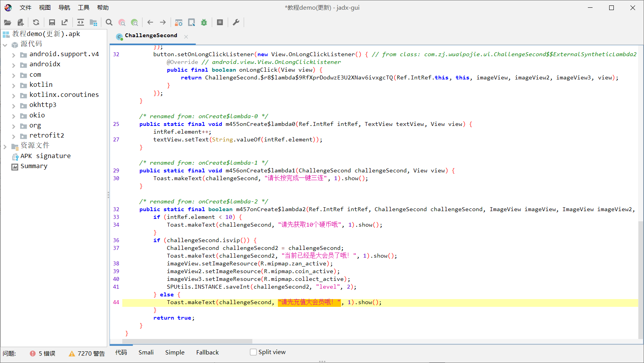Select the org package label

pyautogui.click(x=35, y=125)
